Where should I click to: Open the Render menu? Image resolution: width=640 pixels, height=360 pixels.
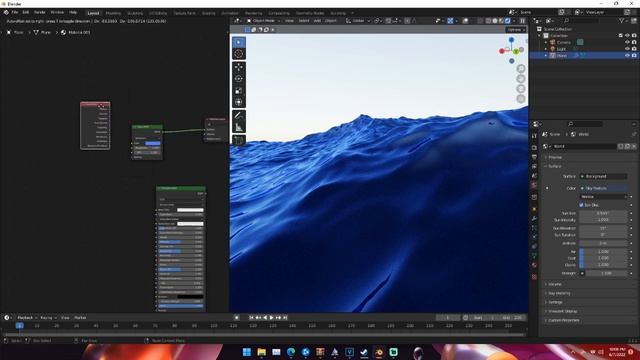(40, 13)
